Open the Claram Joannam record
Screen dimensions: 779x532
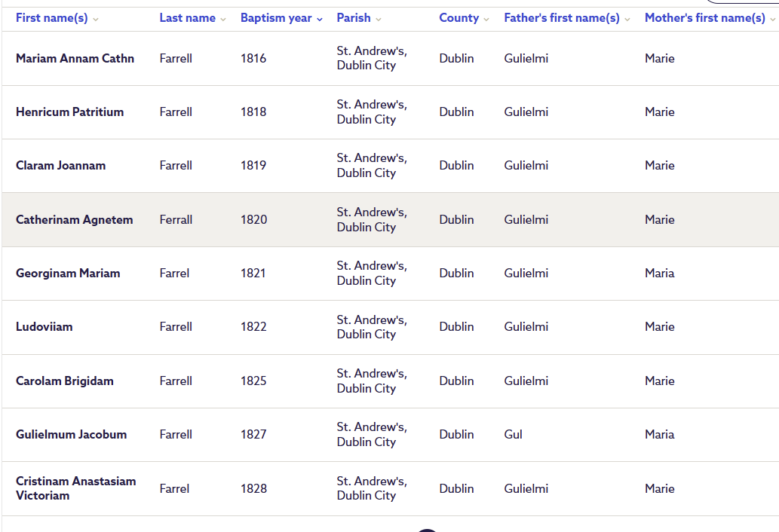pos(60,165)
